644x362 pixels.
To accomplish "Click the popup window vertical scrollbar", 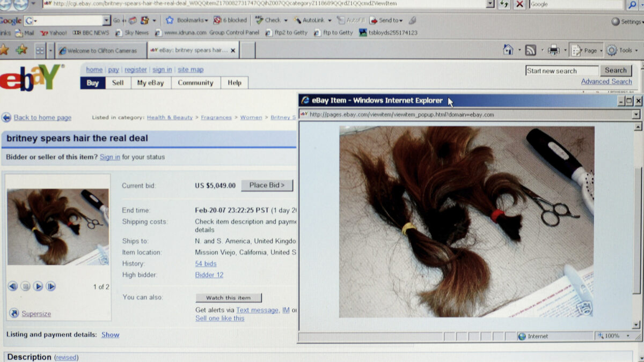I will click(x=637, y=225).
